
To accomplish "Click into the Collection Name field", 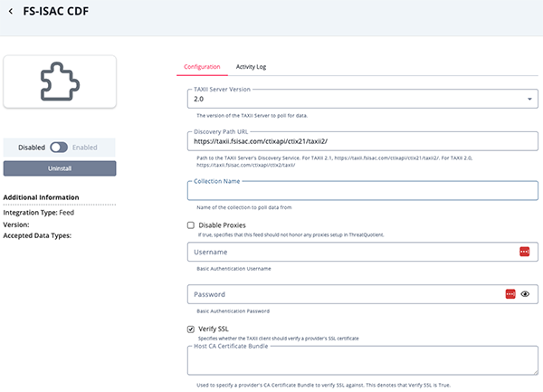I will click(363, 191).
